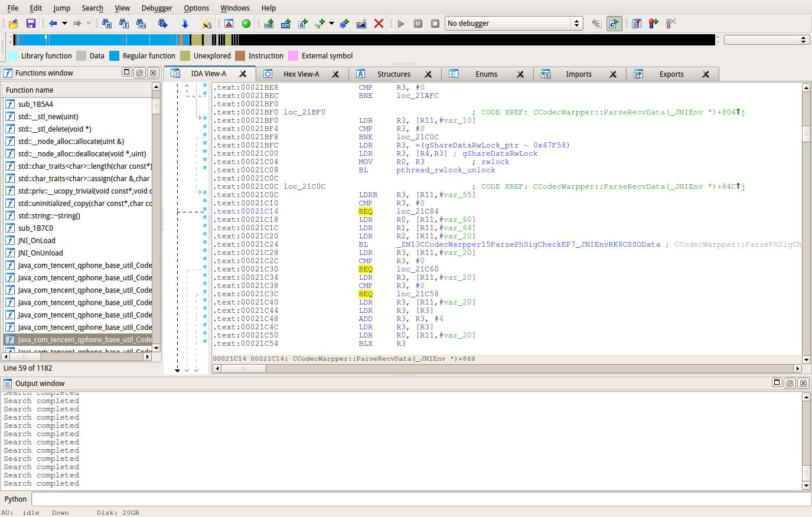
Task: Open the empty dropdown beside navigation bar
Action: click(766, 40)
